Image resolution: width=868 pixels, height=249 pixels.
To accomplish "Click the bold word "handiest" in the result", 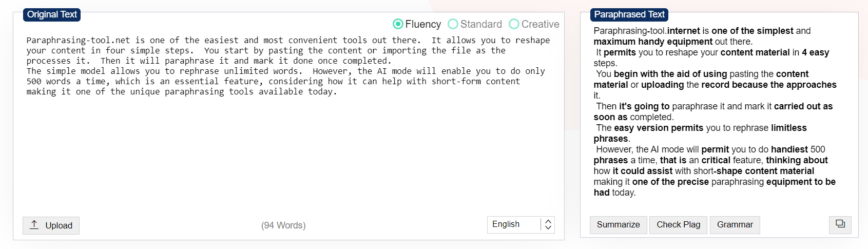I will click(789, 149).
